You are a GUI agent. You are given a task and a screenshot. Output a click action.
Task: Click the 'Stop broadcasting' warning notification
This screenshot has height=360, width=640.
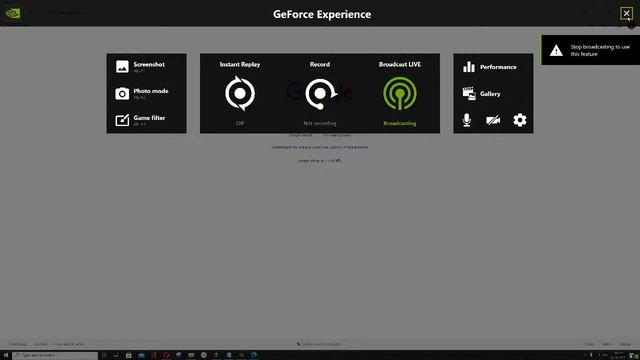tap(591, 50)
